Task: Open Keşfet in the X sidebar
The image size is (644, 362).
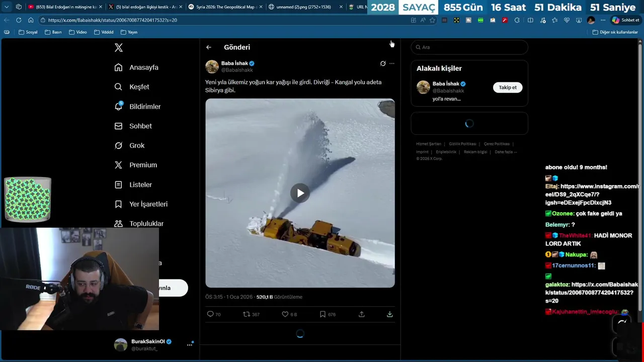Action: (132, 87)
